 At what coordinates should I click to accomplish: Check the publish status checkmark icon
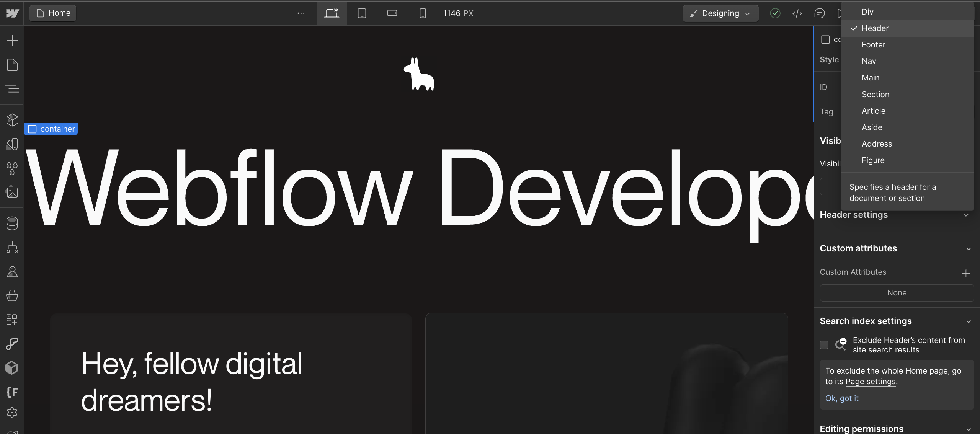pos(775,13)
